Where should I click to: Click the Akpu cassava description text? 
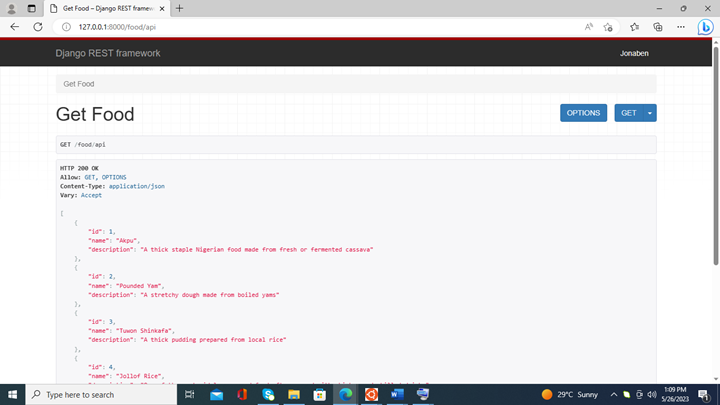click(257, 250)
